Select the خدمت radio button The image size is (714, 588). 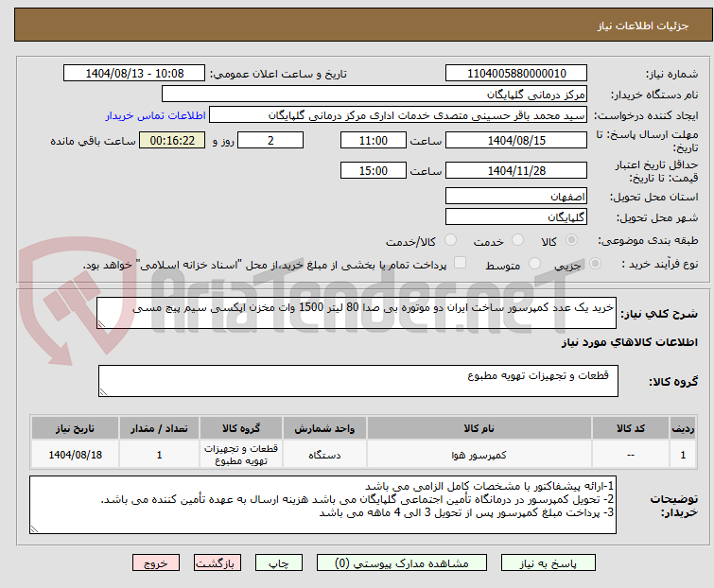517,240
